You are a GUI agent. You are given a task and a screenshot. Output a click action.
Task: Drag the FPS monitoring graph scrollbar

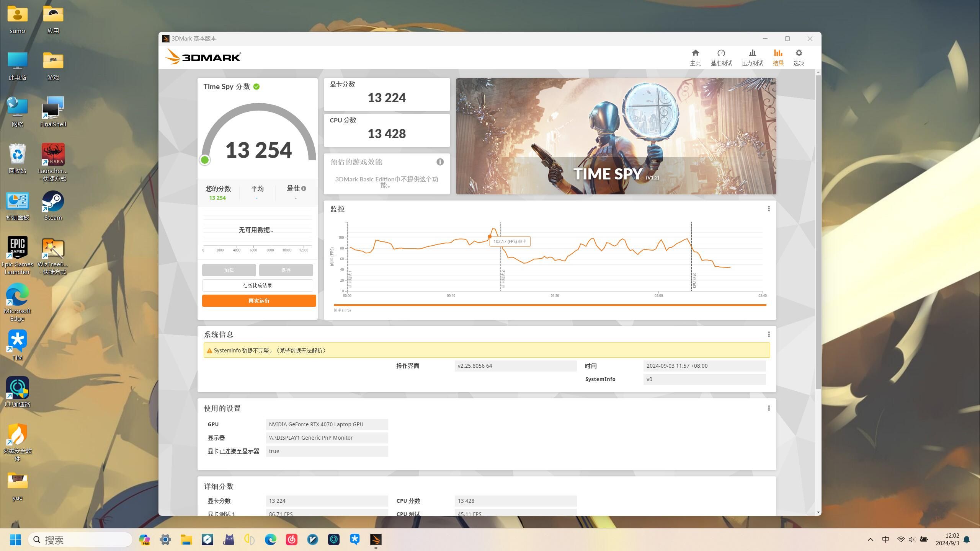549,304
